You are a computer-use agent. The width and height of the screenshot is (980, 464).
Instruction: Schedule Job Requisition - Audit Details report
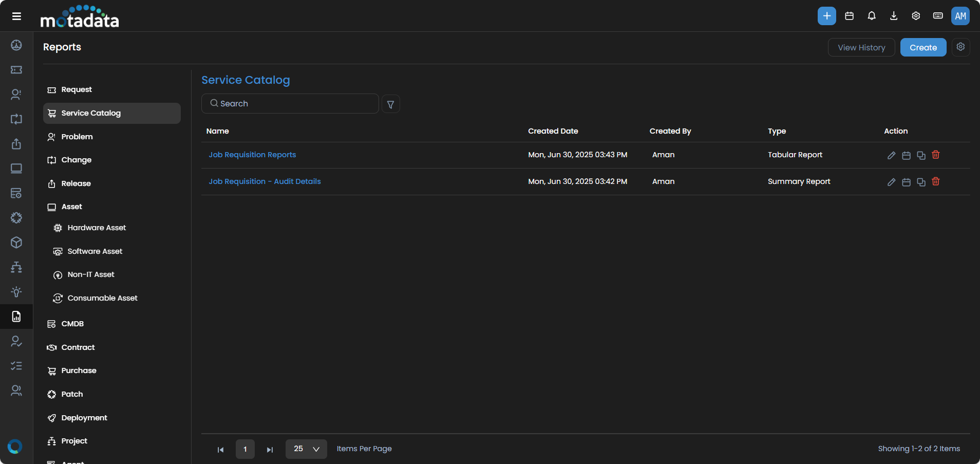(906, 182)
